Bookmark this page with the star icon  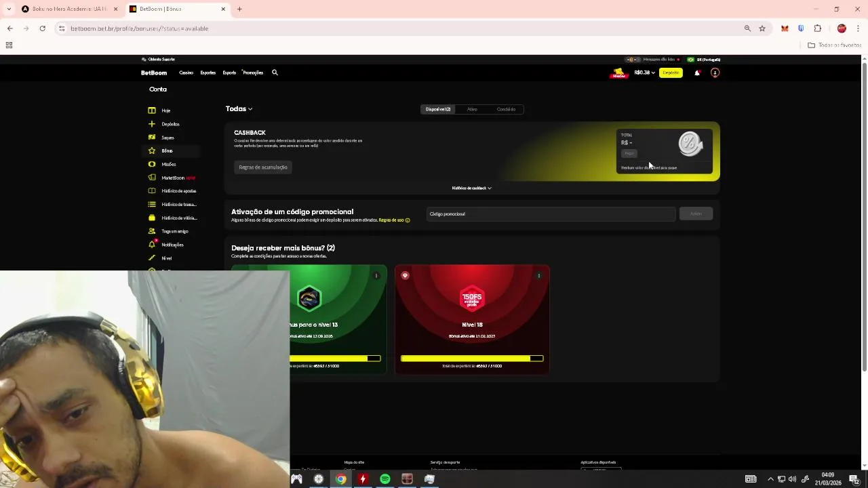[x=762, y=28]
